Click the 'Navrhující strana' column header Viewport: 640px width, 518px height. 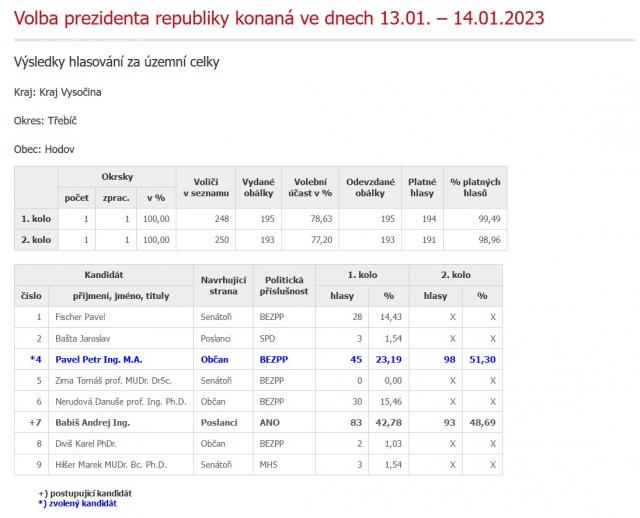[221, 283]
